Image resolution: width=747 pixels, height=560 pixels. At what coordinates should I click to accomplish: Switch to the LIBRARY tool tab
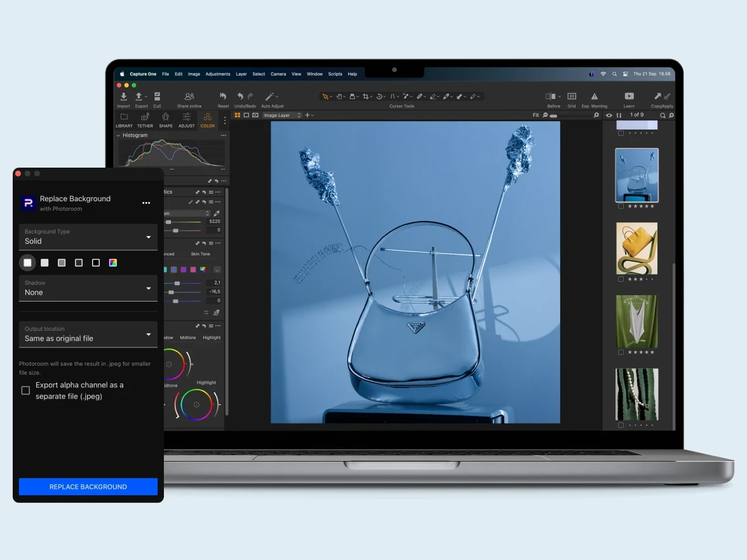124,121
